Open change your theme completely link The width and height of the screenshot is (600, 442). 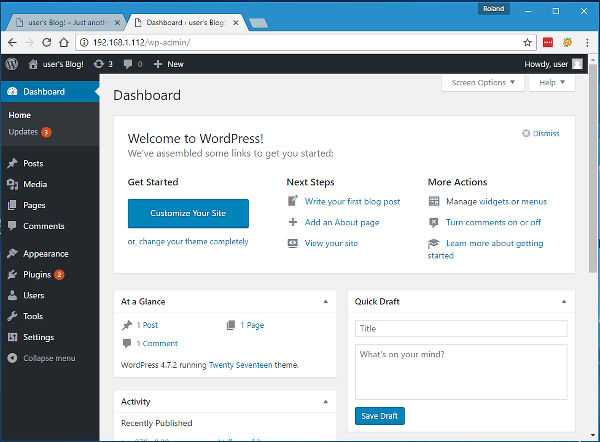click(194, 241)
